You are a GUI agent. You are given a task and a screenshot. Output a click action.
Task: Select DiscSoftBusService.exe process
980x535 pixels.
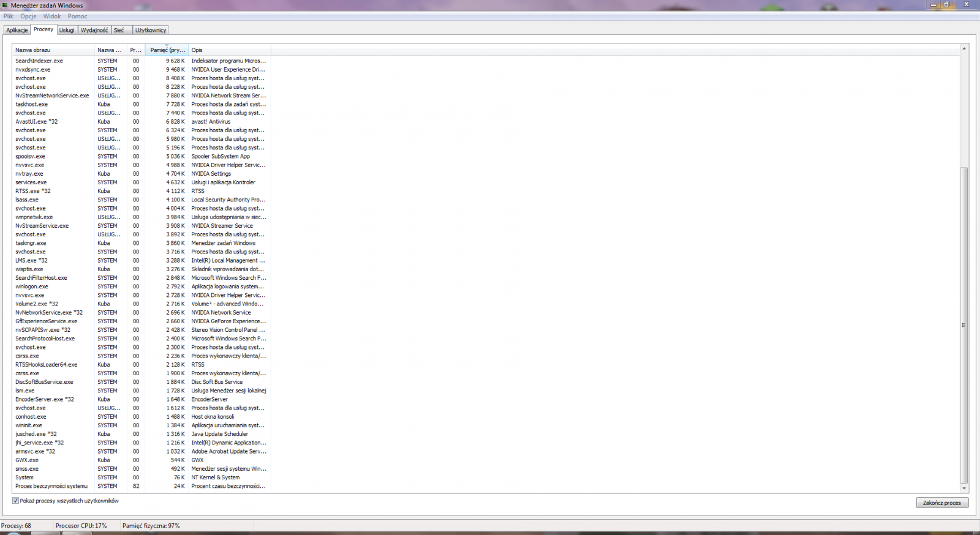141,381
